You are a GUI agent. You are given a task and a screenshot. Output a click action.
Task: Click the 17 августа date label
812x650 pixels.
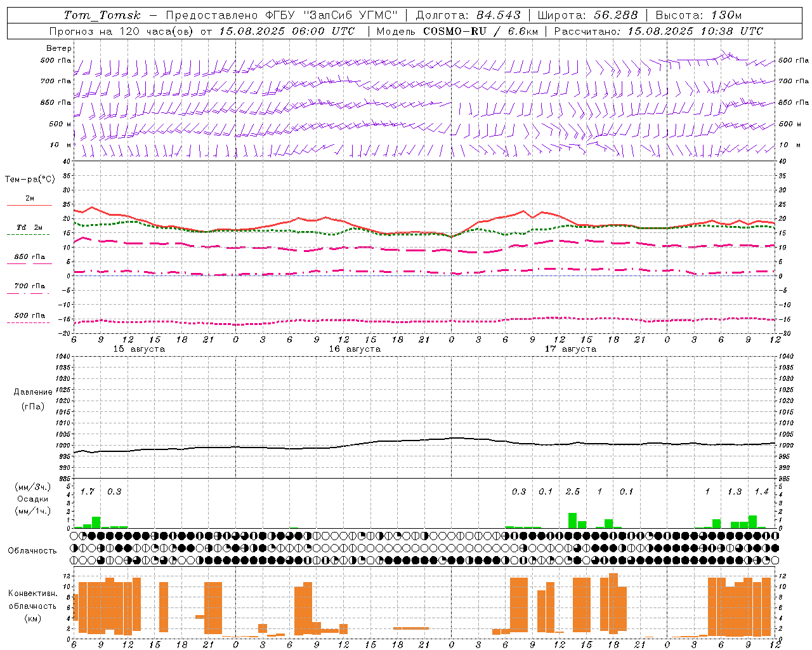570,349
